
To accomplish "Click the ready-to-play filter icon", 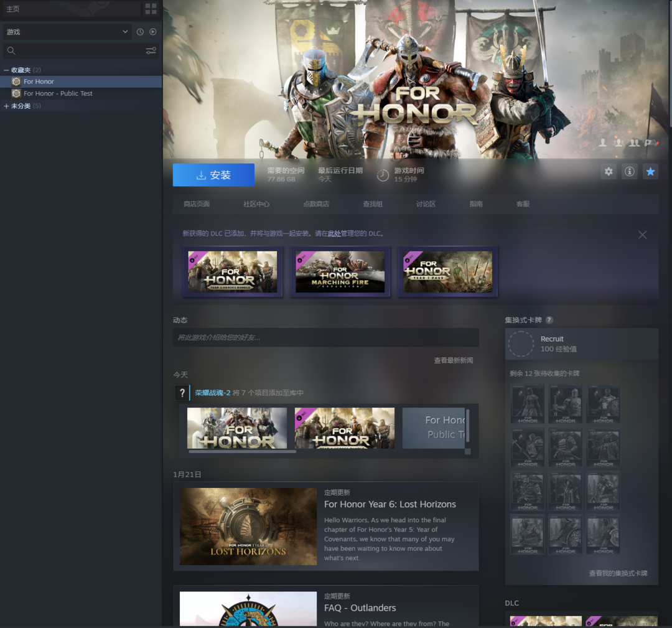I will (152, 32).
